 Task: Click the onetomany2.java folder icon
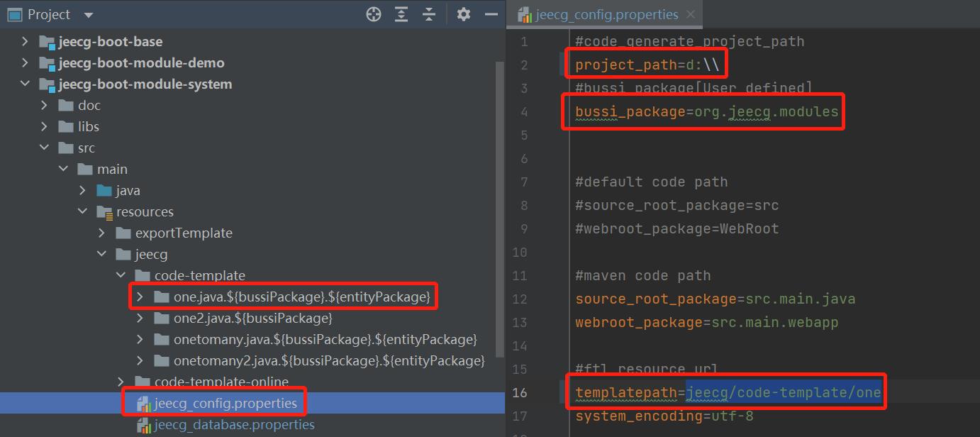tap(162, 361)
